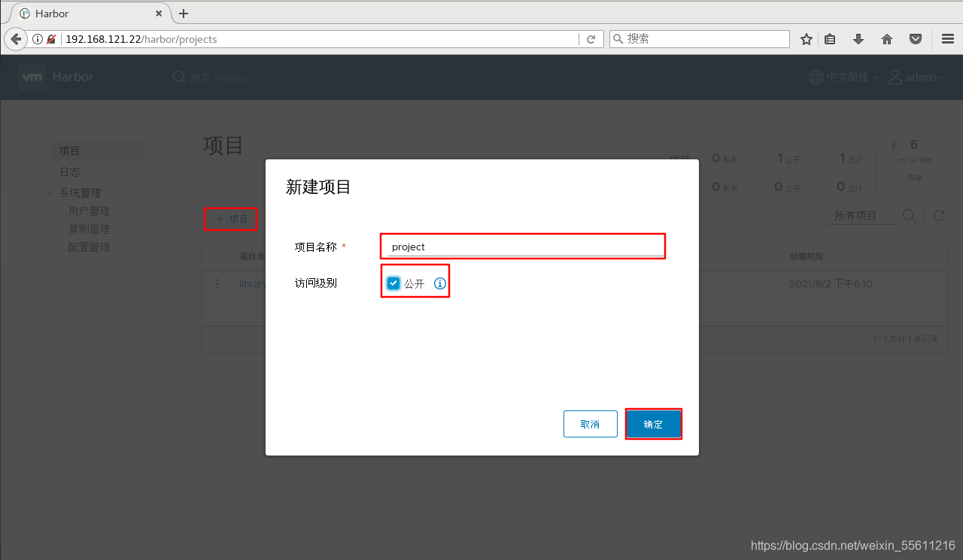This screenshot has width=963, height=560.
Task: Bookmark this page with the star icon
Action: pyautogui.click(x=807, y=39)
